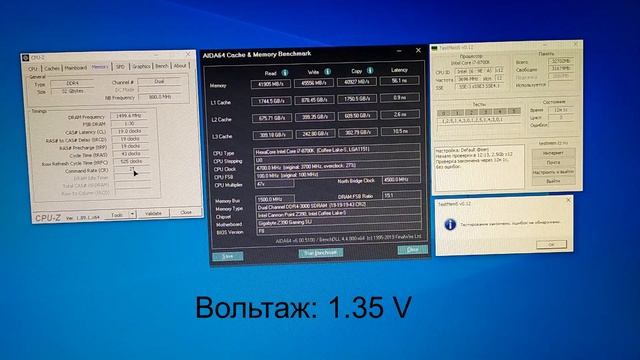
Task: Open the Bench tab in CPU-Z
Action: pyautogui.click(x=162, y=66)
